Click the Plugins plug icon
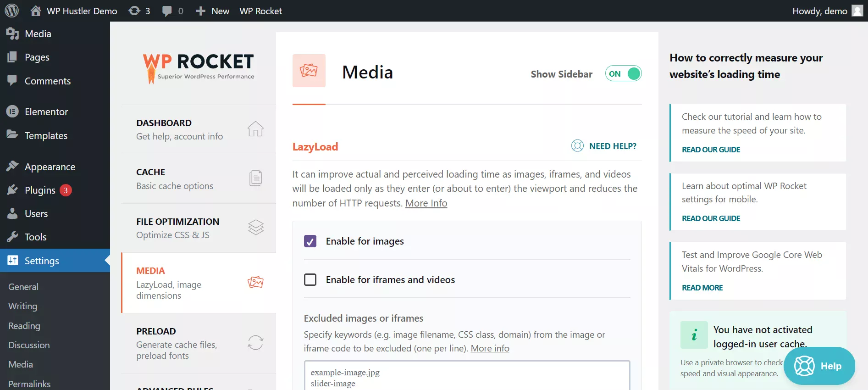This screenshot has width=868, height=390. click(12, 189)
